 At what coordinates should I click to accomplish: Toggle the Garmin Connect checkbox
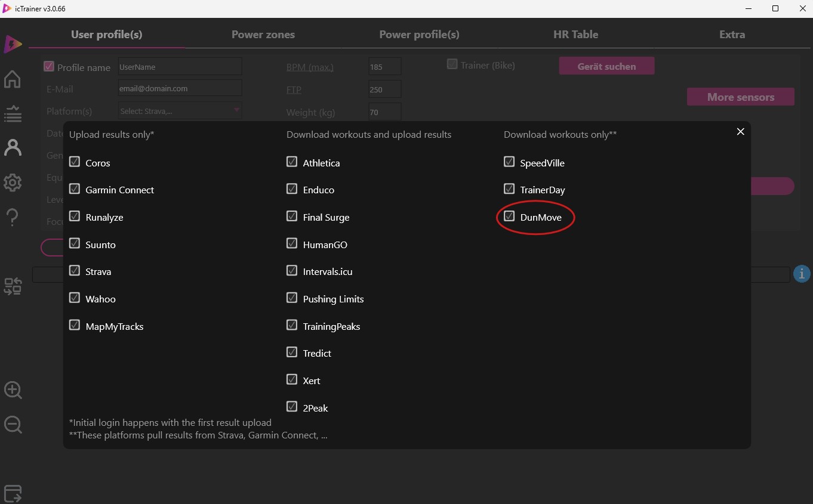[75, 189]
